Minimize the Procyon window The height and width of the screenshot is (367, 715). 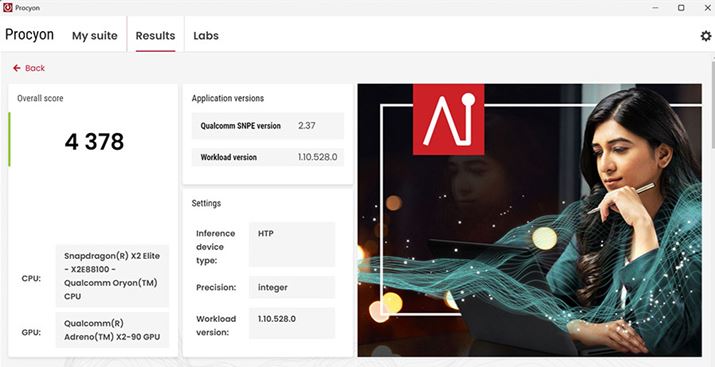(655, 8)
